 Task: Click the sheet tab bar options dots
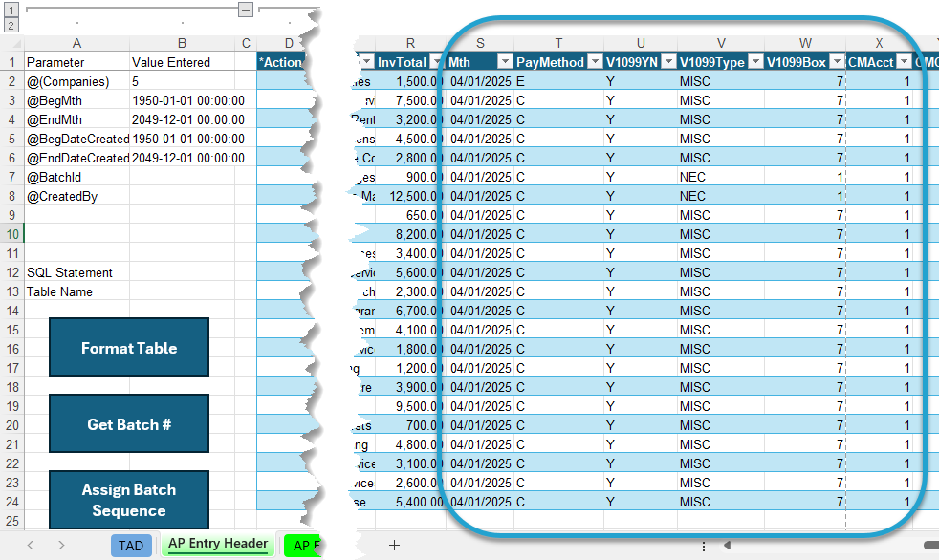704,546
